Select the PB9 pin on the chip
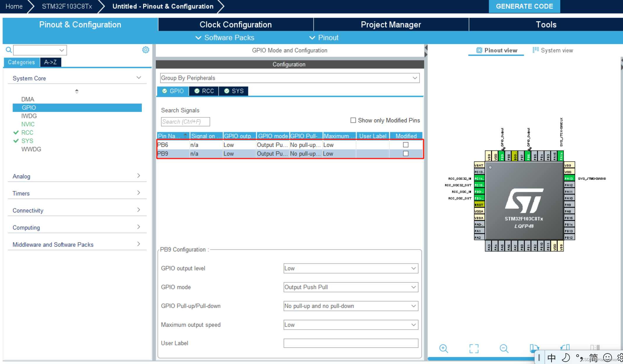 (502, 156)
